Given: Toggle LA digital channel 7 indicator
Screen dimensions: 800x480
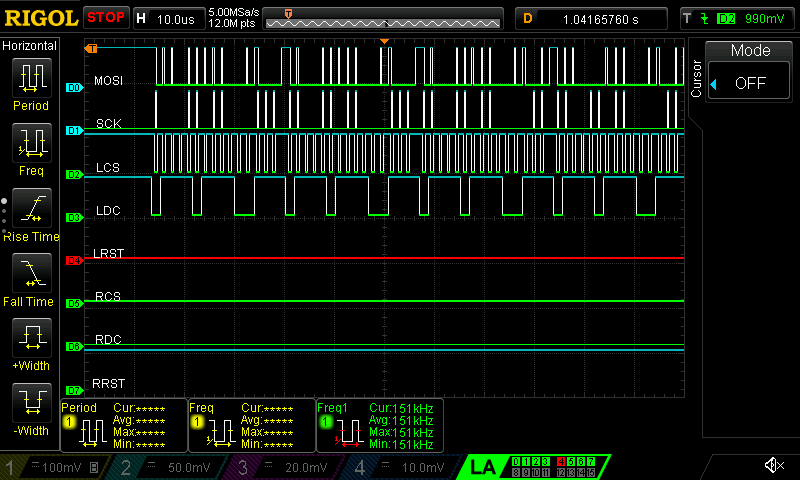Looking at the screenshot, I should (591, 462).
